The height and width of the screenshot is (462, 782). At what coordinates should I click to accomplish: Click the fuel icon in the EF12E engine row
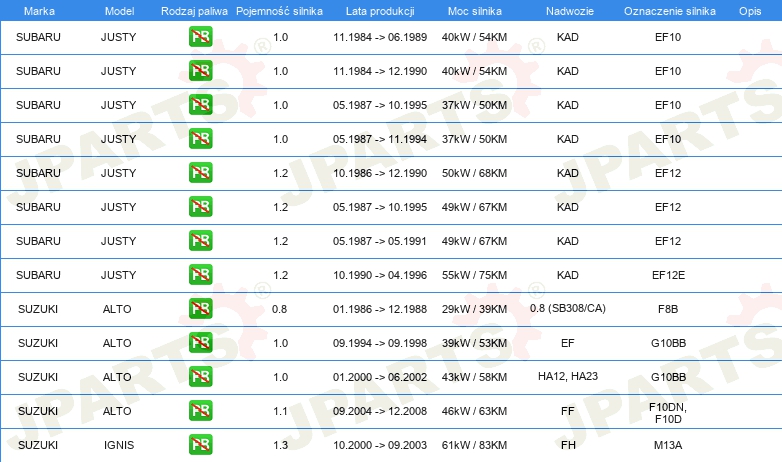point(200,274)
